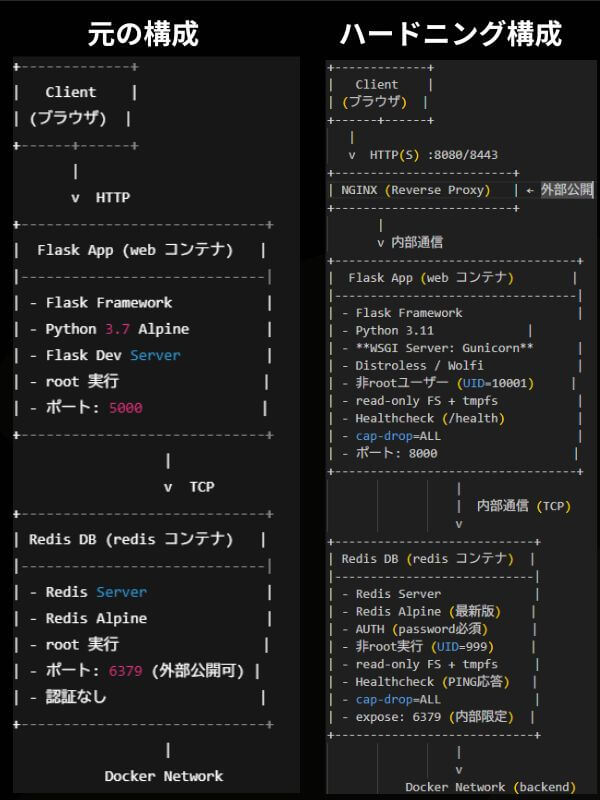The image size is (600, 800).
Task: Click "Redis Server" line in 元の構成
Action: pyautogui.click(x=96, y=592)
